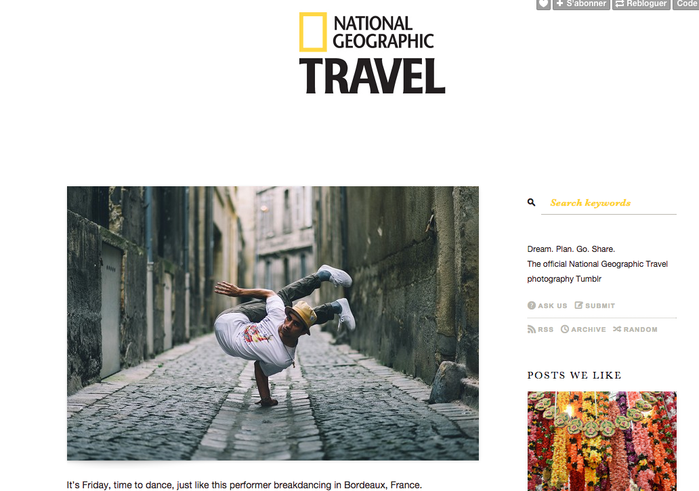
Task: Click the Submit pencil icon
Action: tap(579, 305)
